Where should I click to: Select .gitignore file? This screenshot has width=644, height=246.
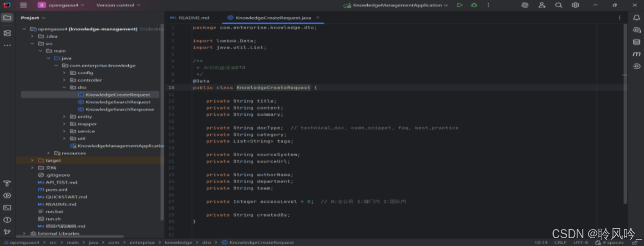(54, 175)
